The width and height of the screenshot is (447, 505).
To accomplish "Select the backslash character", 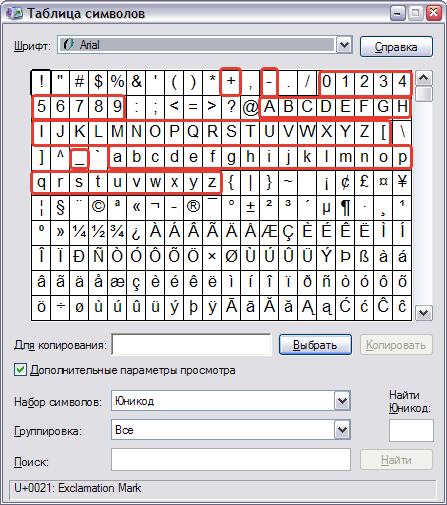I will pos(402,132).
